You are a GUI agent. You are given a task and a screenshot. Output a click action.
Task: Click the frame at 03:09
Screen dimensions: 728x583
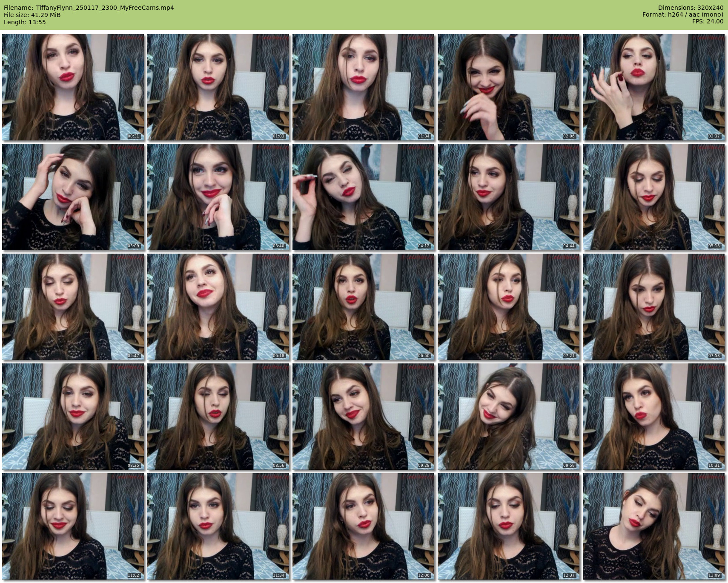tap(73, 197)
